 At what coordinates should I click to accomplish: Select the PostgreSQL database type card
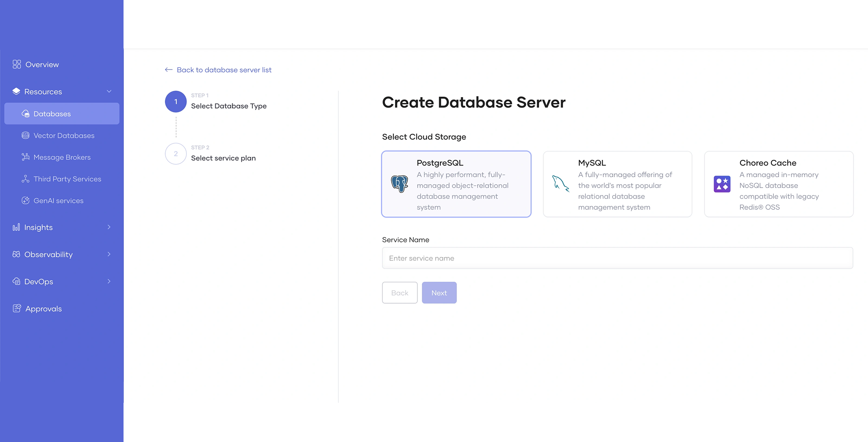(x=456, y=184)
